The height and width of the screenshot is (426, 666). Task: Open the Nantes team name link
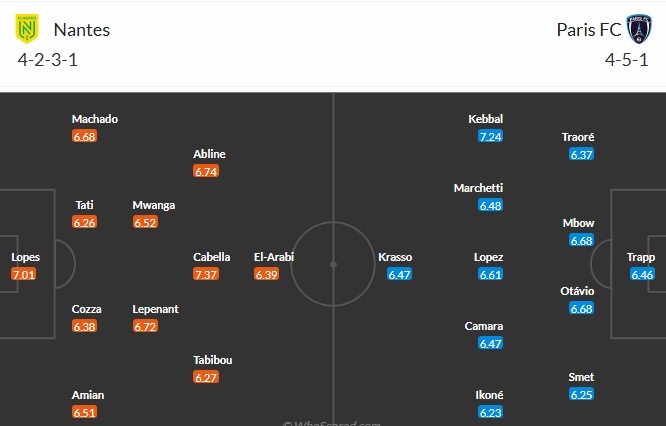pyautogui.click(x=82, y=30)
